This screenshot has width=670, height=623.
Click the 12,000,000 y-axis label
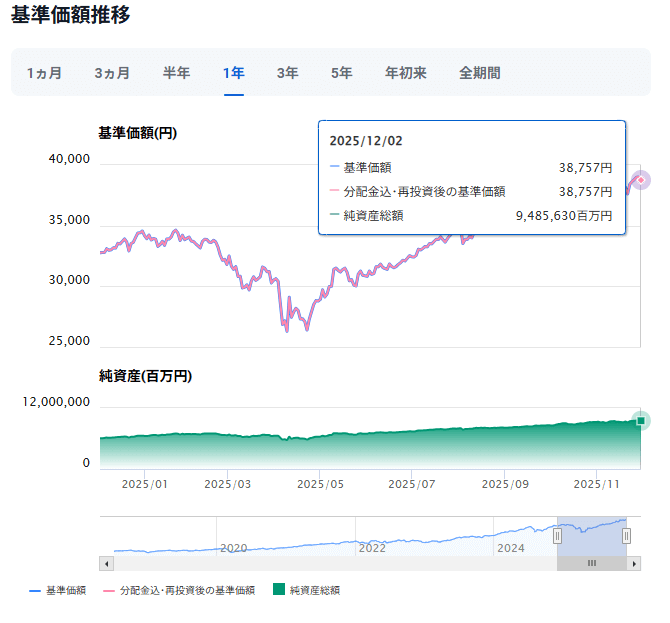tap(56, 402)
